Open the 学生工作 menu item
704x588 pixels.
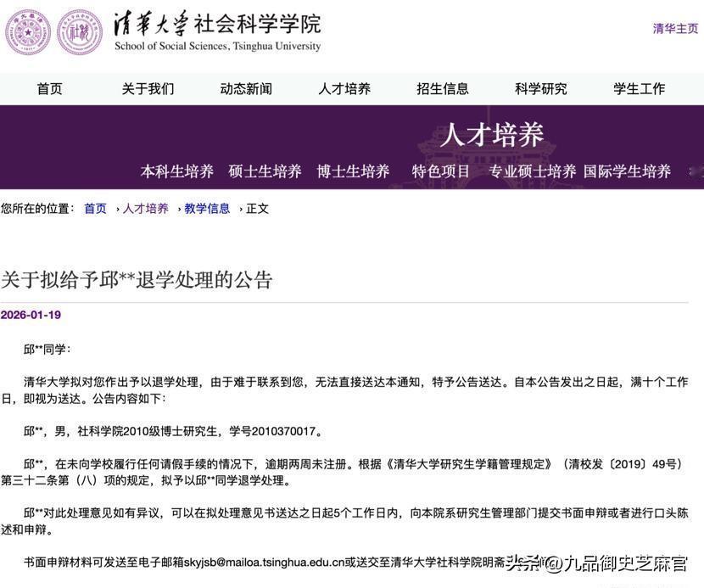(x=640, y=89)
